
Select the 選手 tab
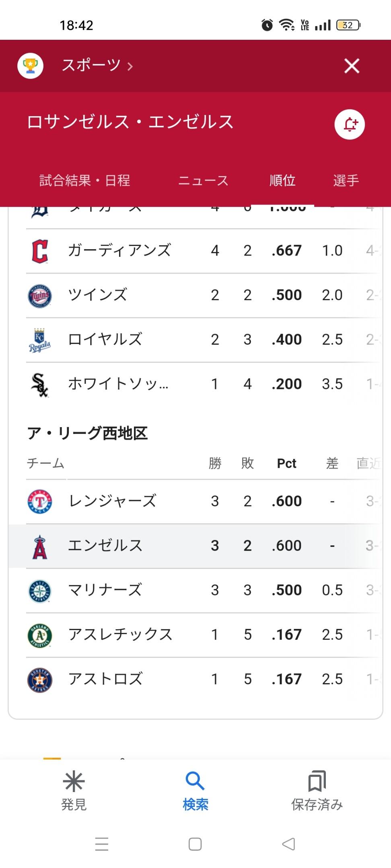(x=346, y=180)
